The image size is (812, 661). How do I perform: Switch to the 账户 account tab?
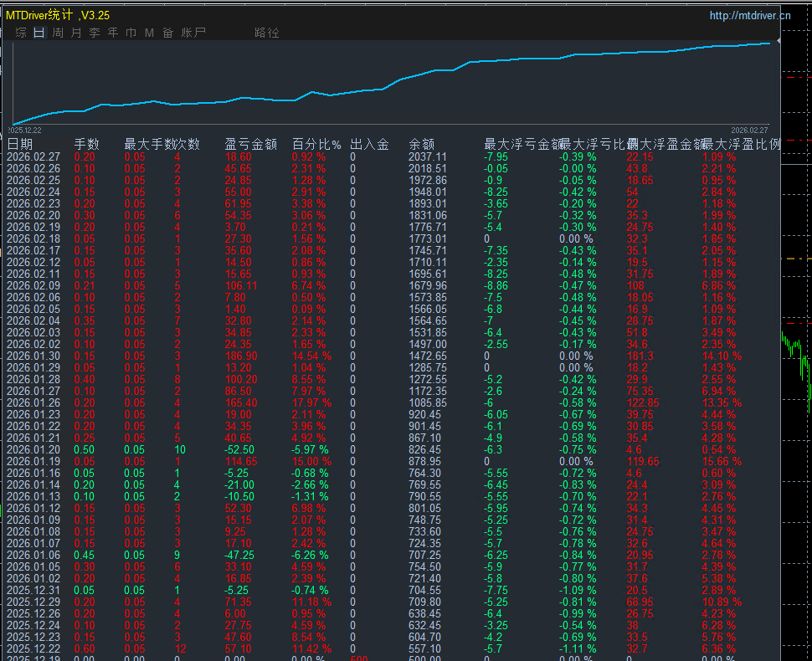tap(194, 33)
